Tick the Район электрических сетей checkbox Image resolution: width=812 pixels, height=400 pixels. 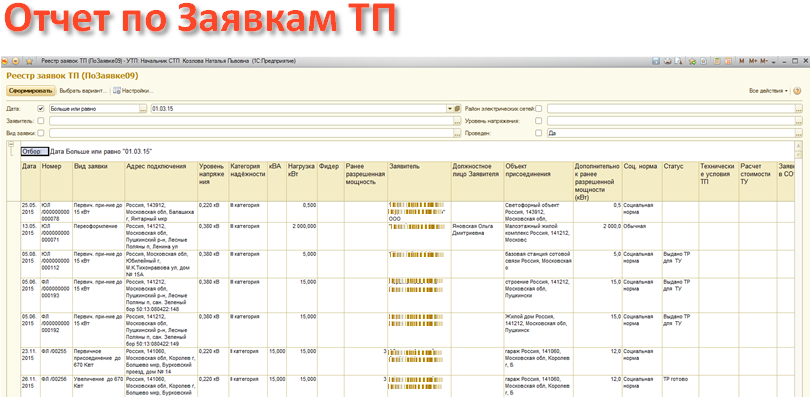[538, 108]
